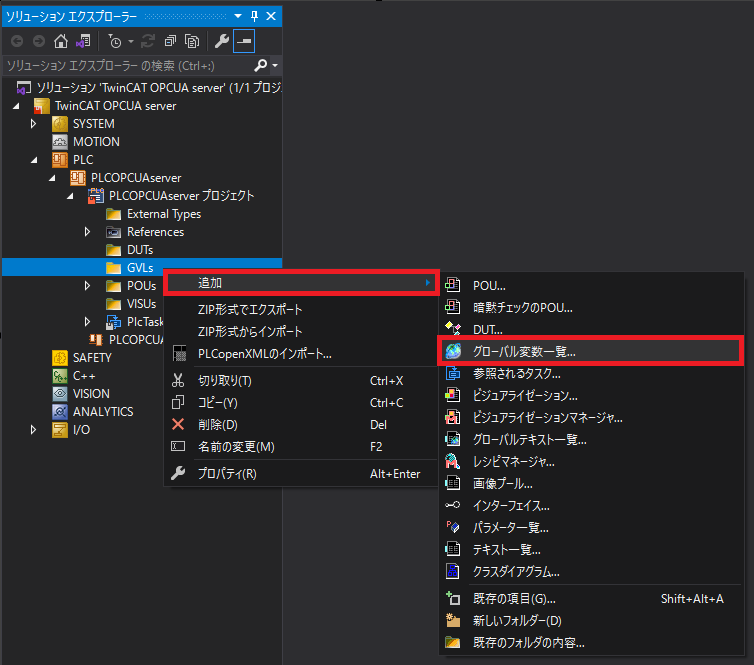The width and height of the screenshot is (754, 665).
Task: Collapse the PLCOPCUAserver プロジェクト node
Action: click(x=71, y=196)
